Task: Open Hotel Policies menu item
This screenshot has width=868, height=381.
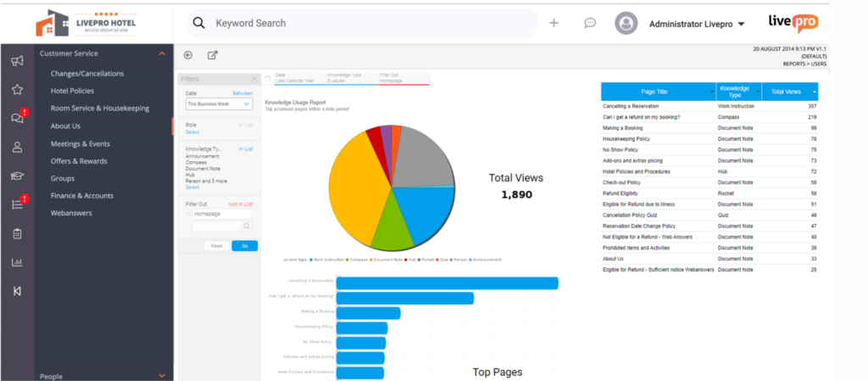Action: click(72, 91)
